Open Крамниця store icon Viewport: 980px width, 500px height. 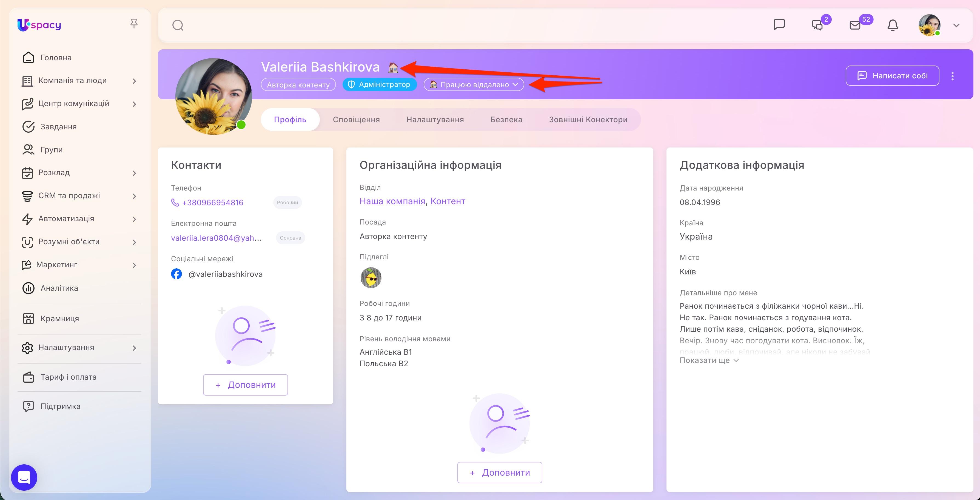28,319
